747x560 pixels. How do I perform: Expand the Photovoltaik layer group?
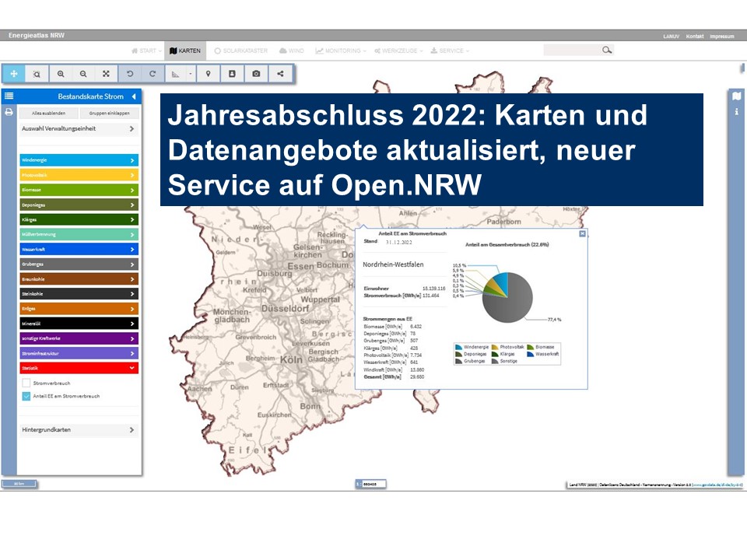[79, 175]
